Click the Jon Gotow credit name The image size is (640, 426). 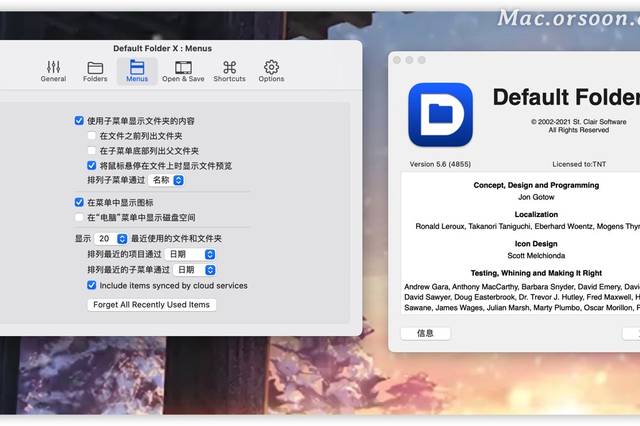[536, 197]
